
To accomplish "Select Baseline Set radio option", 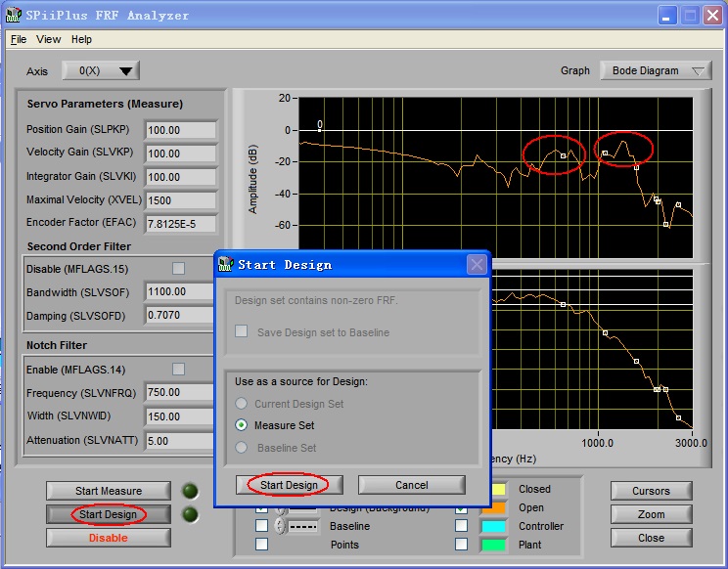I will pyautogui.click(x=241, y=448).
